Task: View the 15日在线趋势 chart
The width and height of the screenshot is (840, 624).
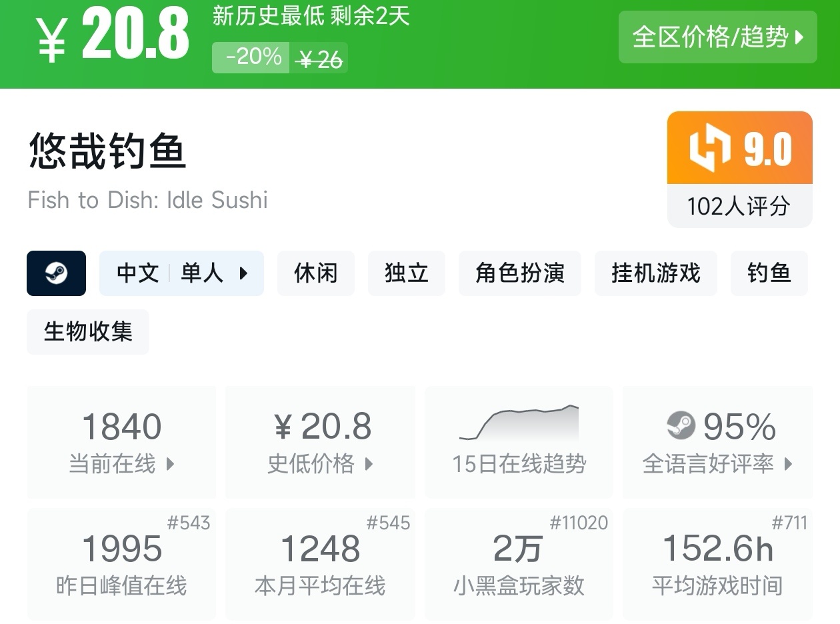Action: click(519, 441)
